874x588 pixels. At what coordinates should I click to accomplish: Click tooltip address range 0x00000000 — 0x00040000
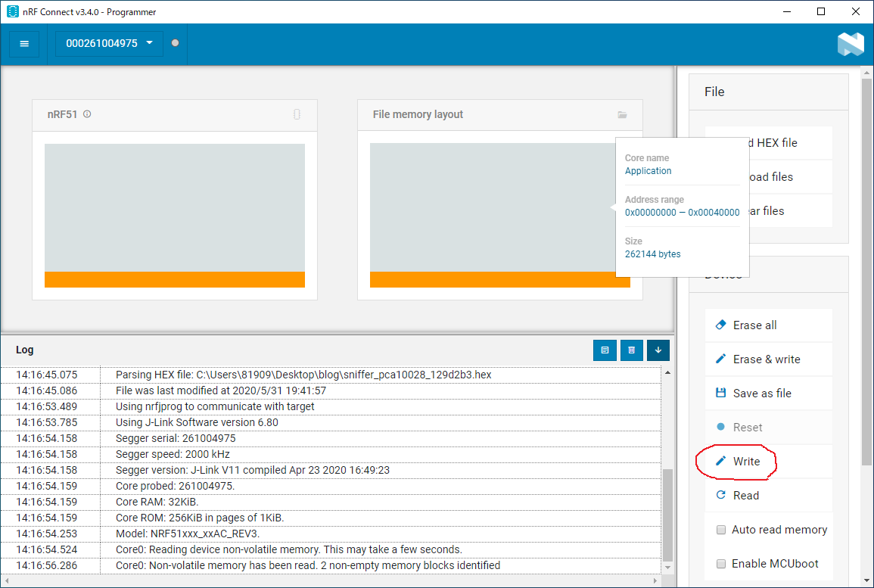point(683,213)
